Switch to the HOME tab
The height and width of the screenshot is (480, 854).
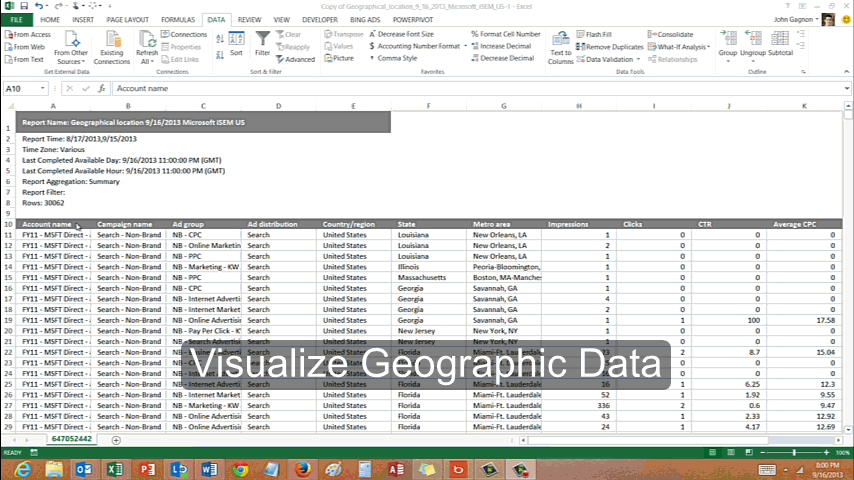tap(50, 20)
